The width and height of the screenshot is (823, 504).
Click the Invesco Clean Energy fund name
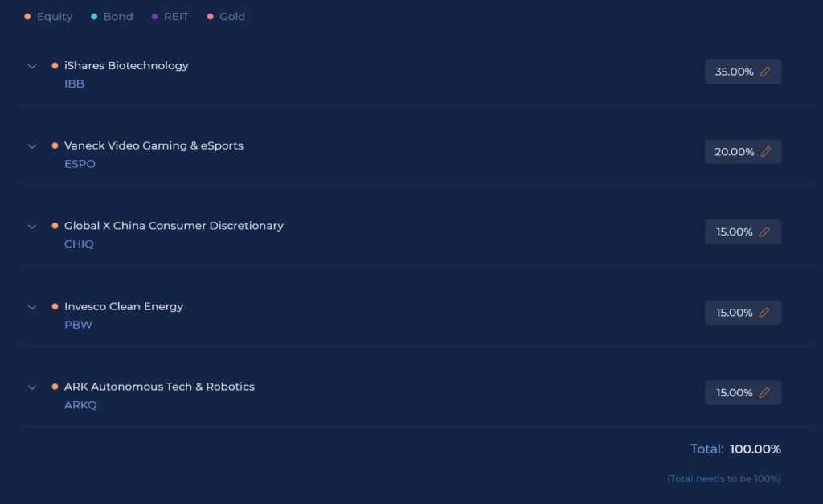[x=124, y=306]
